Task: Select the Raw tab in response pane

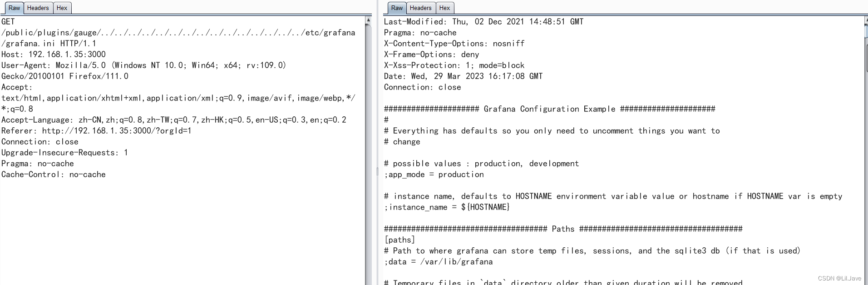Action: pyautogui.click(x=397, y=8)
